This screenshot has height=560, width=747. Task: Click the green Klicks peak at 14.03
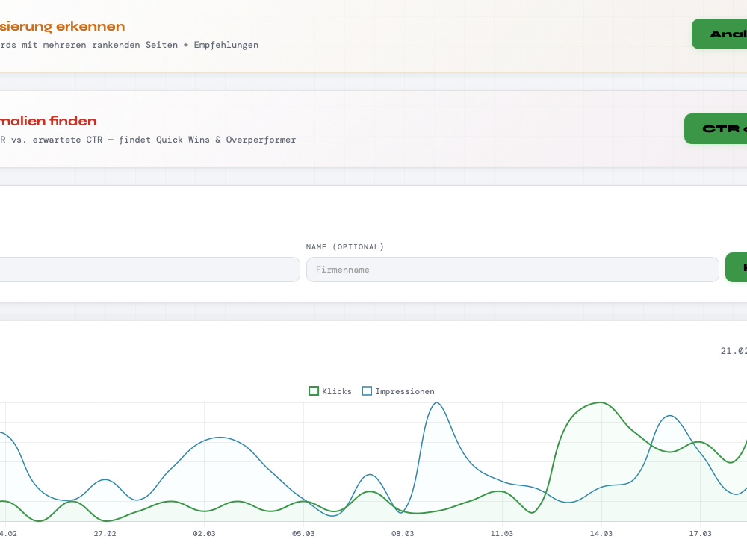pos(601,403)
